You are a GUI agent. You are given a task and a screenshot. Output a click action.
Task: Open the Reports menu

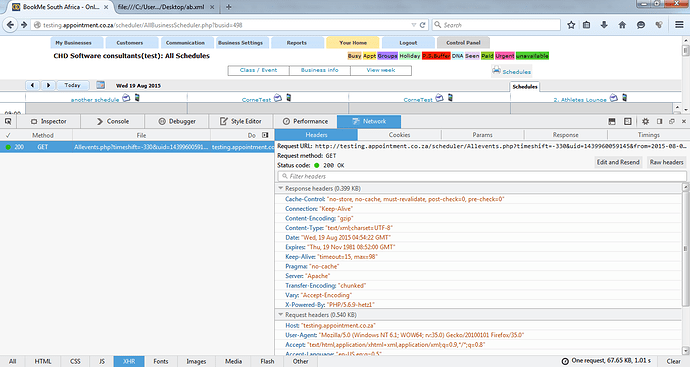[297, 43]
